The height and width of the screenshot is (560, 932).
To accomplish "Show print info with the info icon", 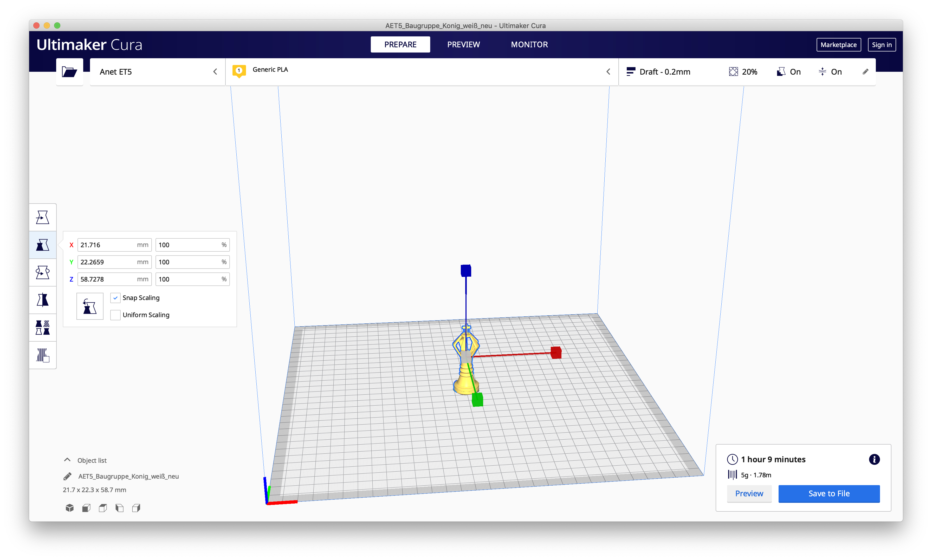I will [874, 459].
